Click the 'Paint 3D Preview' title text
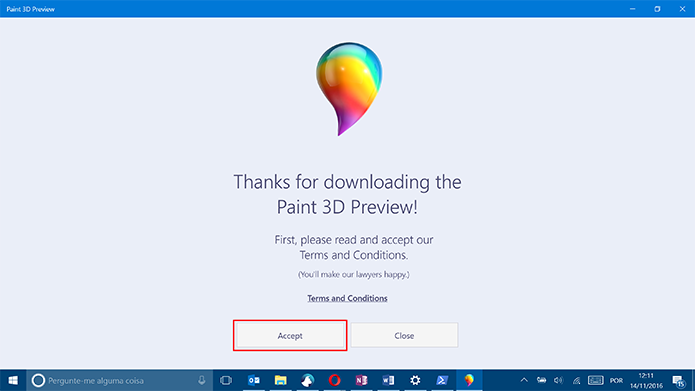The height and width of the screenshot is (391, 695). click(x=31, y=9)
